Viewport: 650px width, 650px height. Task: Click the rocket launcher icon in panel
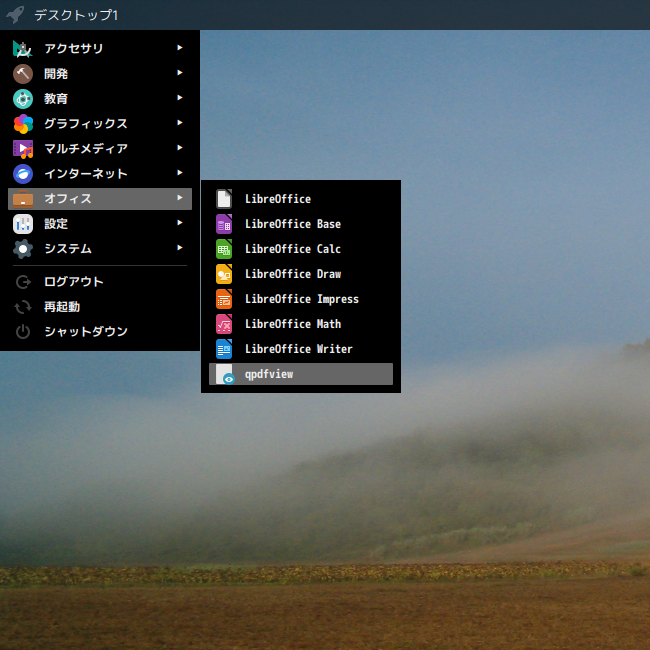[x=15, y=15]
